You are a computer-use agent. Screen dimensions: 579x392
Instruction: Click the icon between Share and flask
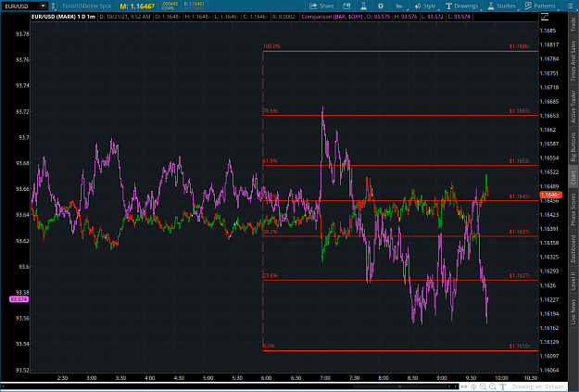(x=346, y=6)
